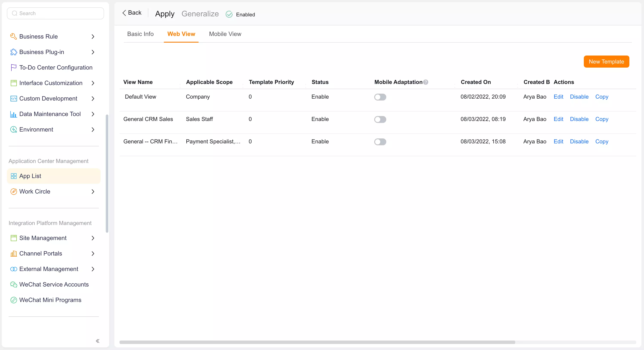Click the App List grid icon

[14, 176]
